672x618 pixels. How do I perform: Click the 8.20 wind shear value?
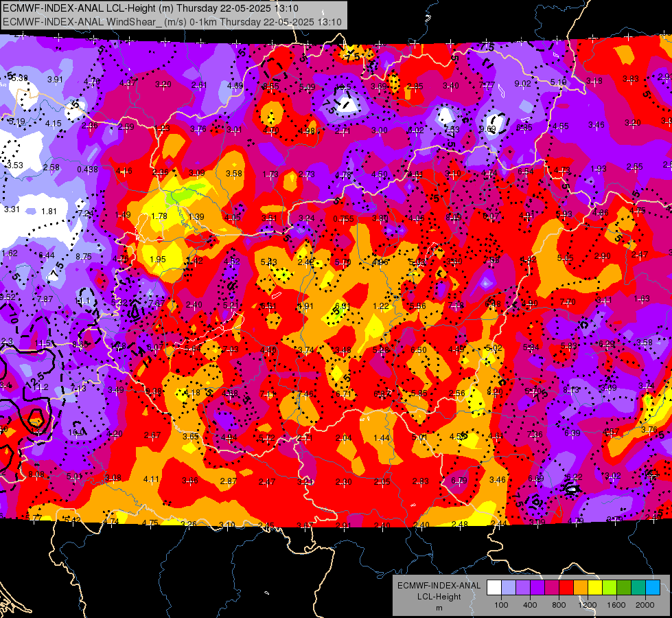pyautogui.click(x=495, y=391)
